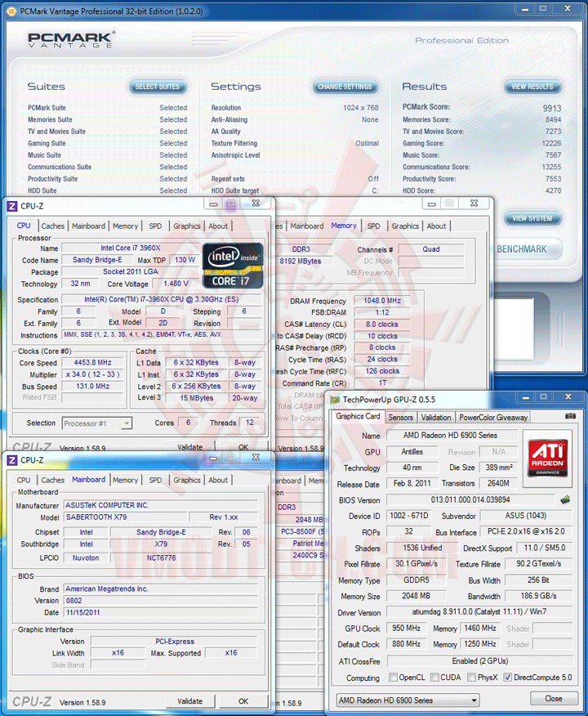
Task: Click the SELECT SUITES button in PCMark
Action: (158, 87)
